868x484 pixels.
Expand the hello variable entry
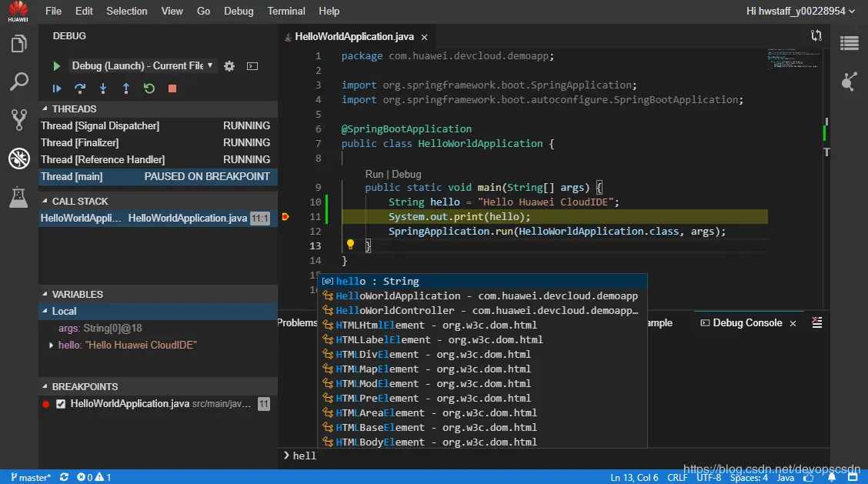[52, 345]
